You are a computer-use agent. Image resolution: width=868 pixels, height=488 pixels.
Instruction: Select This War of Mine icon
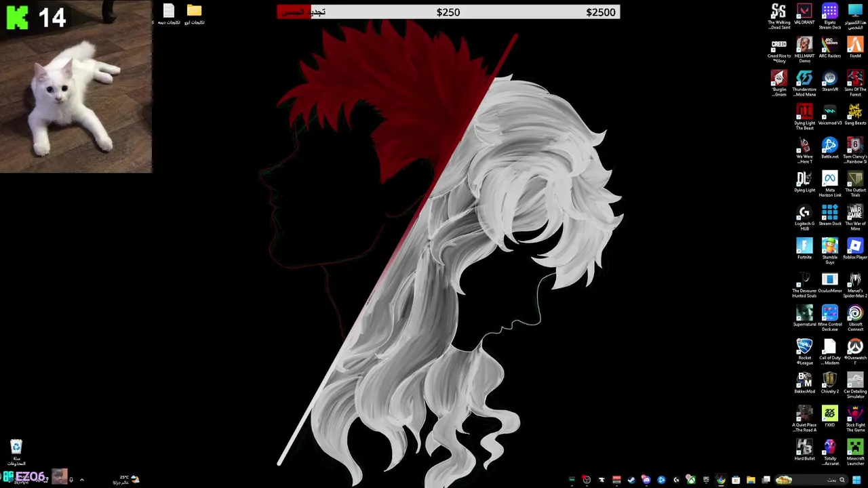[855, 218]
